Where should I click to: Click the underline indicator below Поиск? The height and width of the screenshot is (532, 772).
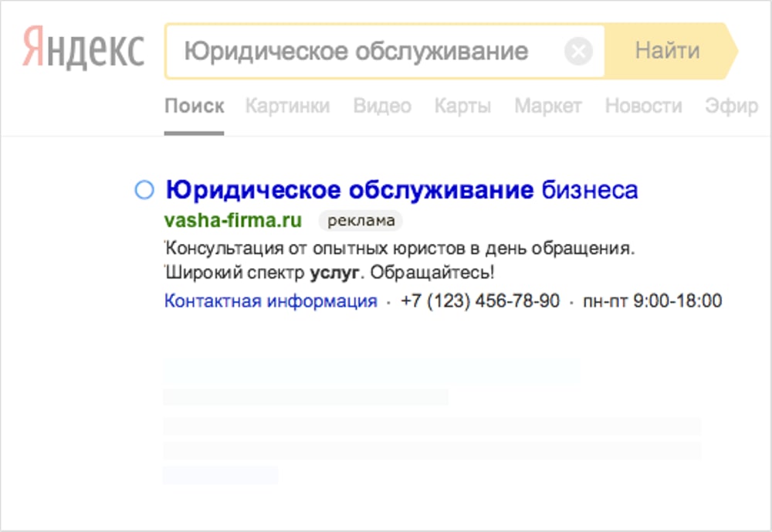(x=195, y=132)
